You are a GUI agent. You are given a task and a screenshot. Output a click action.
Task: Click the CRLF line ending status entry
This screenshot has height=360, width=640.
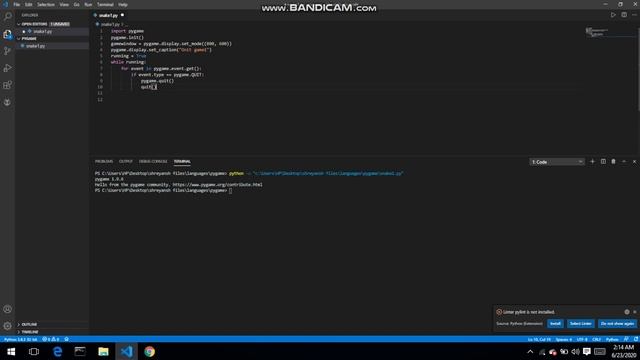(596, 339)
